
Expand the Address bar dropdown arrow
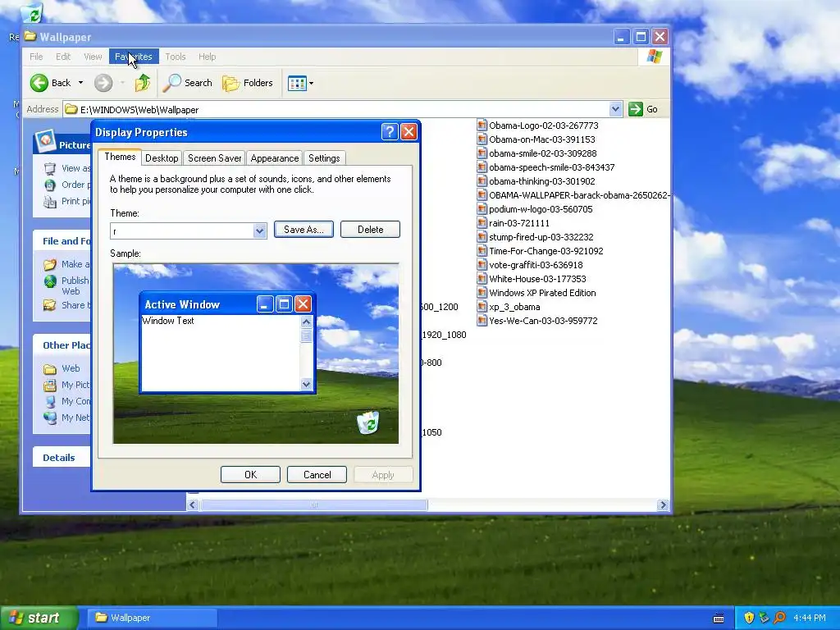[x=615, y=109]
